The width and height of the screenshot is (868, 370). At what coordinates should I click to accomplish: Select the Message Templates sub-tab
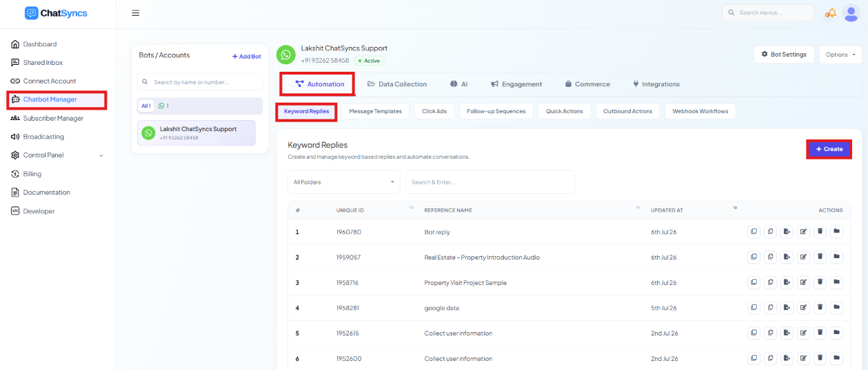(x=375, y=111)
